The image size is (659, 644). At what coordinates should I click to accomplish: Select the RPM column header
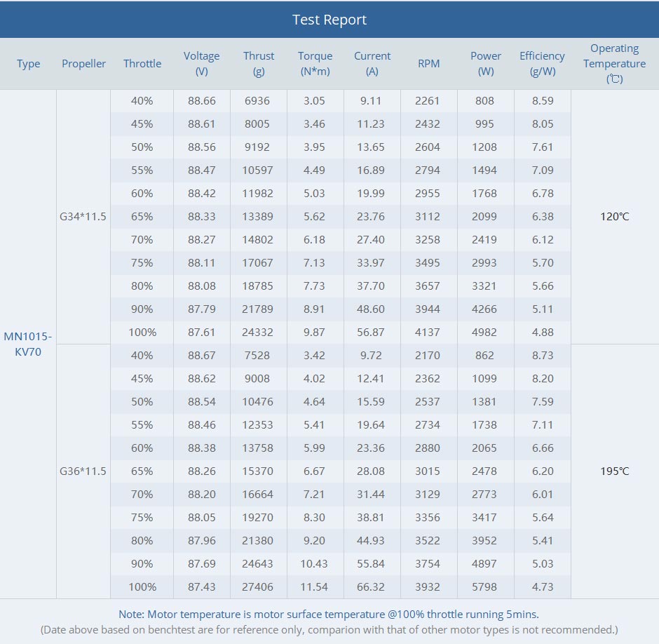428,64
